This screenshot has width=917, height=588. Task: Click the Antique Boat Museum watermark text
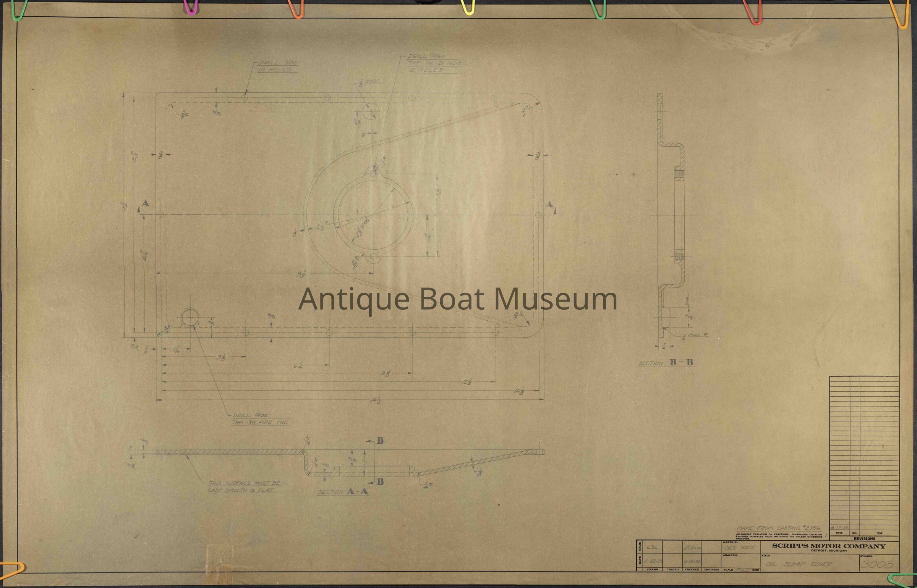tap(457, 300)
